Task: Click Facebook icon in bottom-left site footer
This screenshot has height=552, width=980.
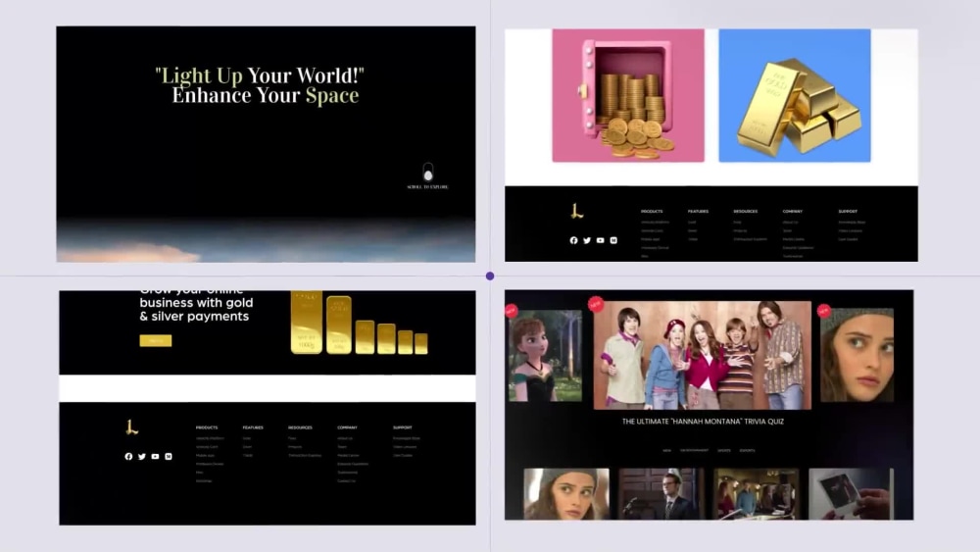Action: (128, 457)
